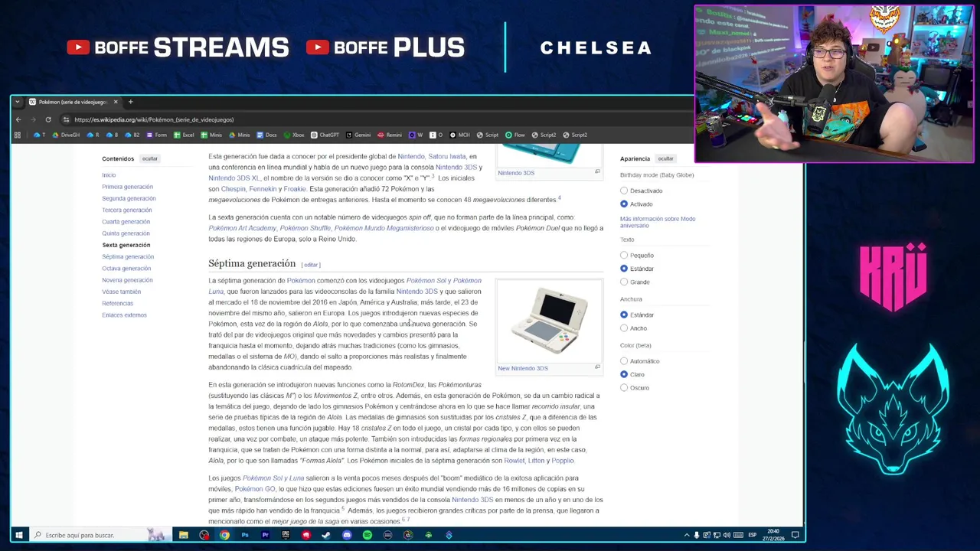980x551 pixels.
Task: Open Discord from the taskbar
Action: coord(347,535)
